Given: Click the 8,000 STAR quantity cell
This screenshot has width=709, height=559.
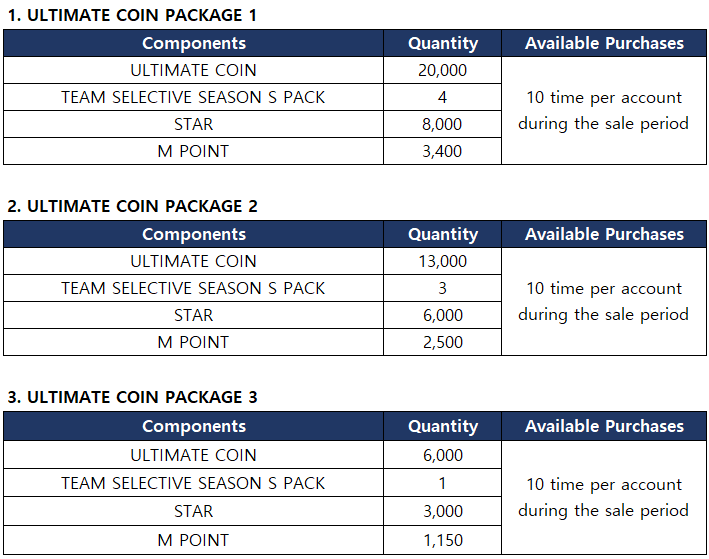Looking at the screenshot, I should click(442, 124).
